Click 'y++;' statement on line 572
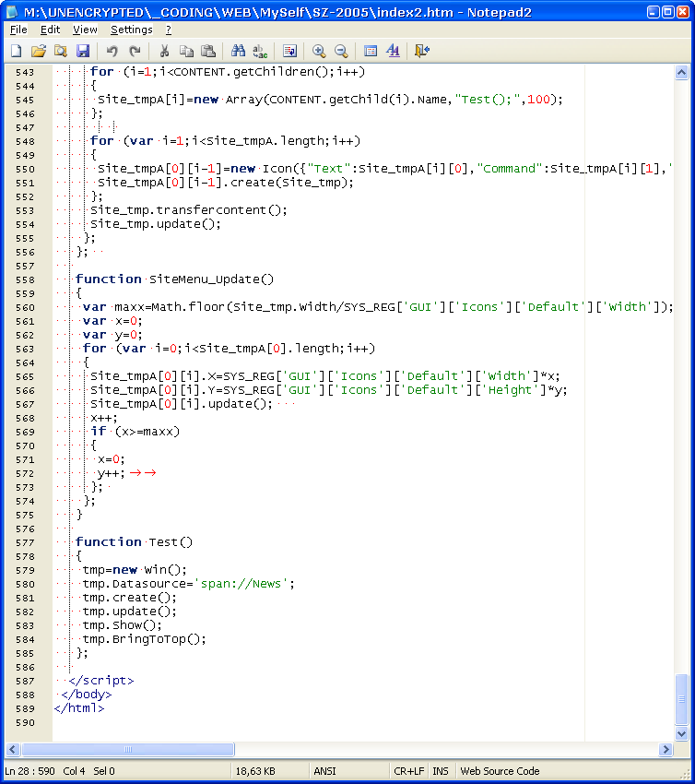 112,473
